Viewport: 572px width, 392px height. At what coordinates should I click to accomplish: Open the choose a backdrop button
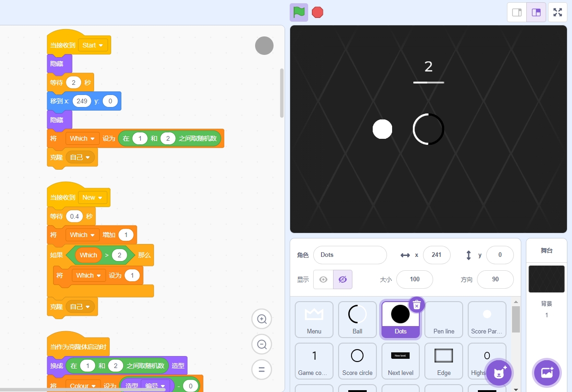coord(547,373)
